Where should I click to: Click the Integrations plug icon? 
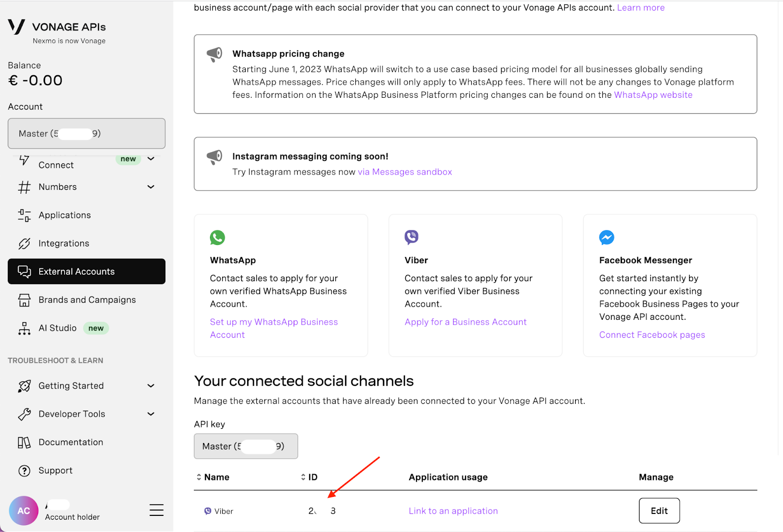pos(24,244)
